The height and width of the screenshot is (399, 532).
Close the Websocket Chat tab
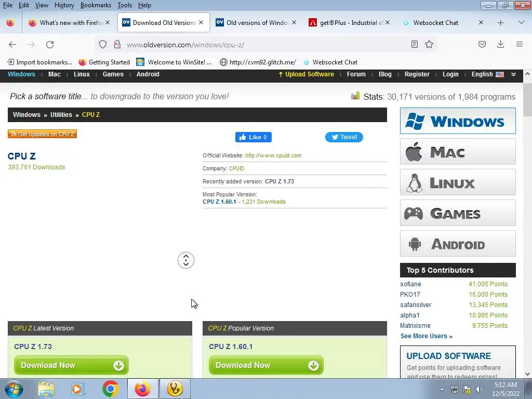coord(481,22)
